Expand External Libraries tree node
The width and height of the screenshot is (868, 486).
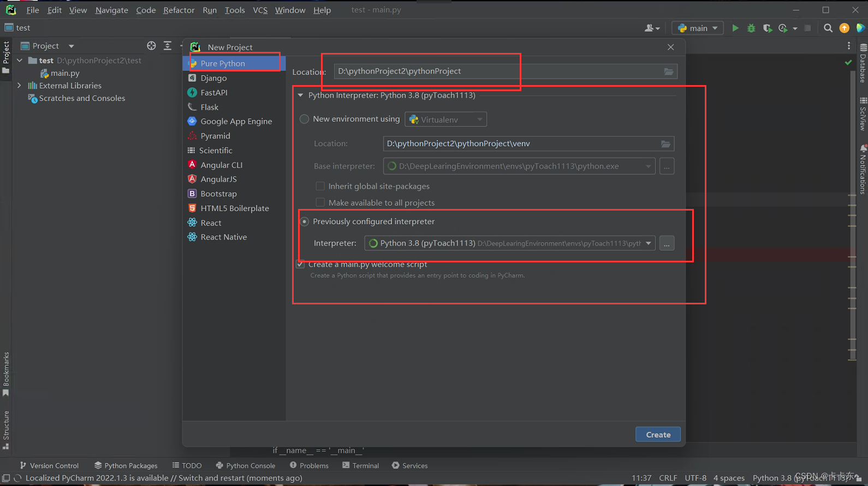20,86
